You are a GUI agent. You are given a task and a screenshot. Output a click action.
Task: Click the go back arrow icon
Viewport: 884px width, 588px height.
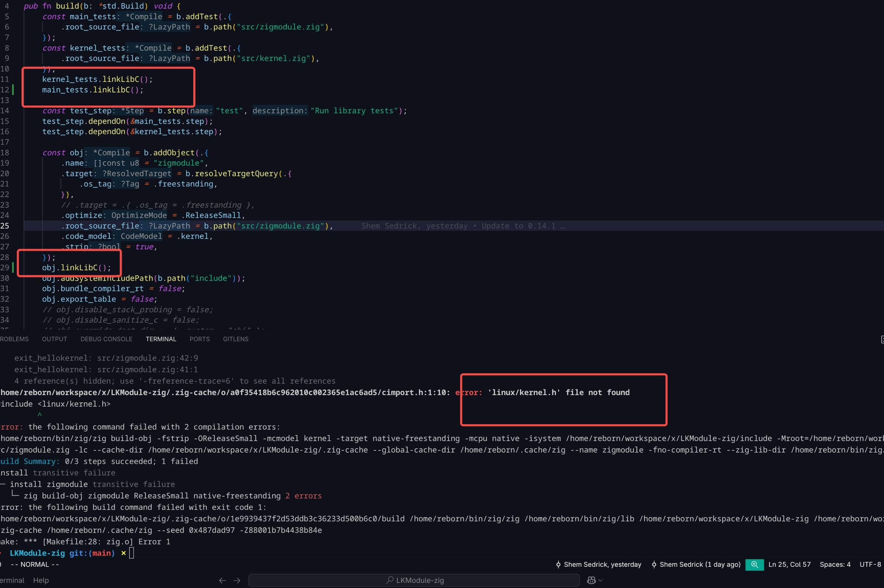[222, 580]
